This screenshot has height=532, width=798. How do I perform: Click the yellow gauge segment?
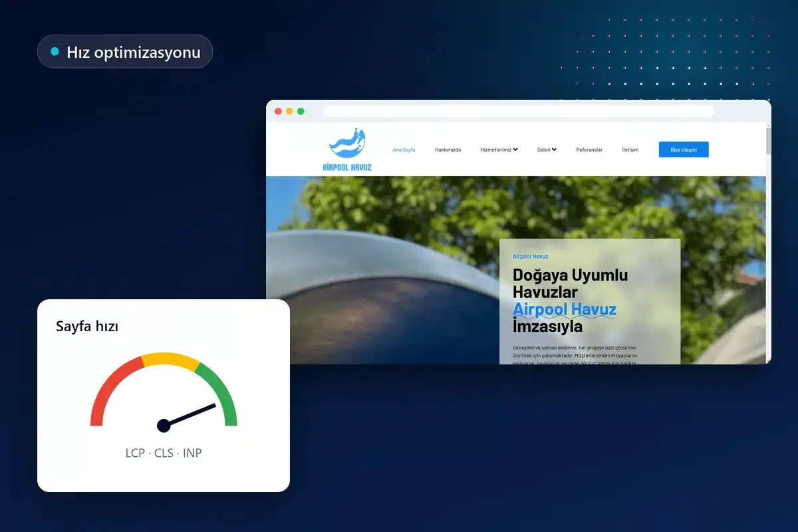[x=170, y=360]
